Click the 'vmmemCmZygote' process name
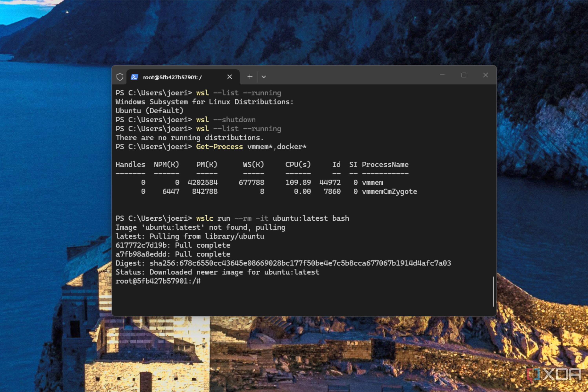Viewport: 588px width, 392px height. coord(389,192)
